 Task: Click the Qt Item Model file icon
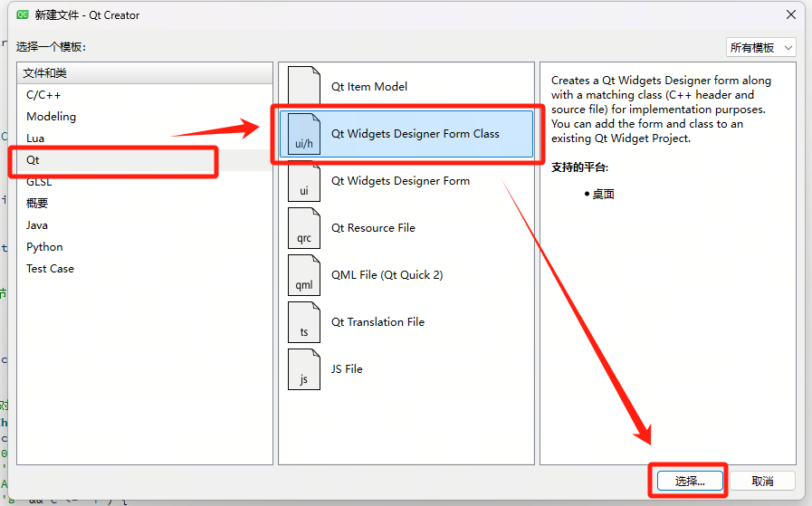304,86
